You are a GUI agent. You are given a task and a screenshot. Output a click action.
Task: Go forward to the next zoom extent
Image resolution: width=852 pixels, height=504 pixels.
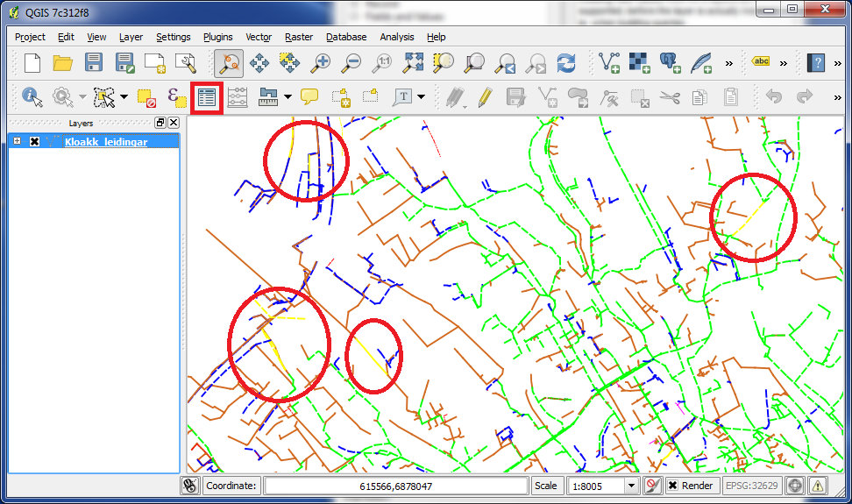(x=536, y=63)
